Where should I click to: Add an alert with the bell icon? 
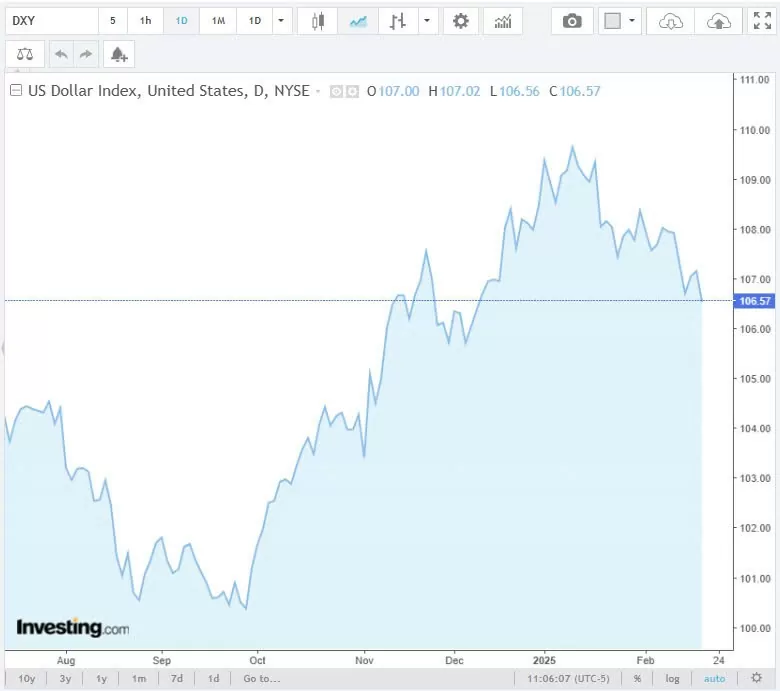[x=118, y=55]
